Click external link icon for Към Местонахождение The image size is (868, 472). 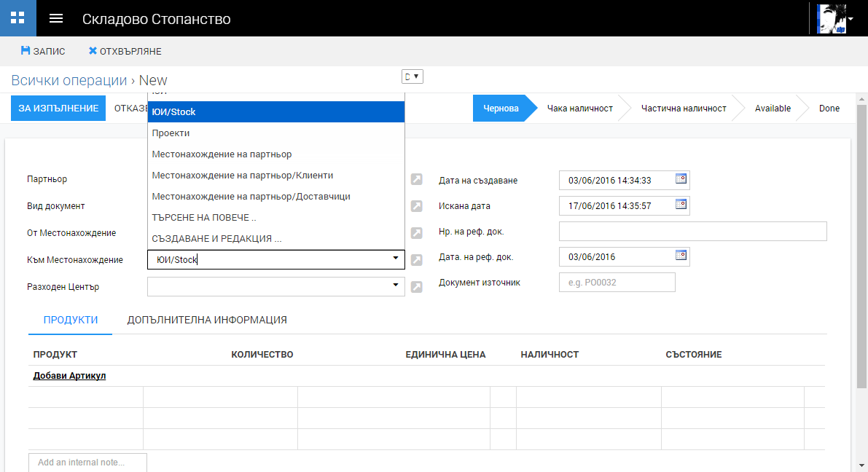tap(416, 260)
